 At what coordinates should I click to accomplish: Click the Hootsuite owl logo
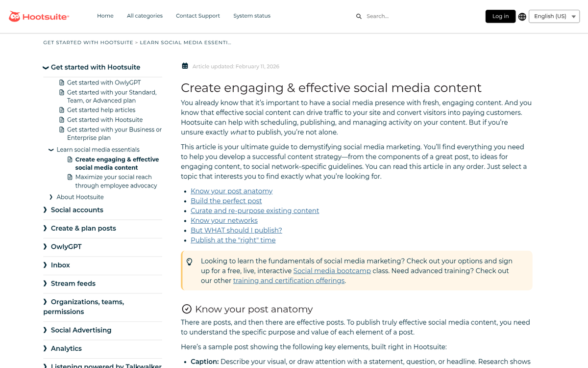(x=16, y=16)
